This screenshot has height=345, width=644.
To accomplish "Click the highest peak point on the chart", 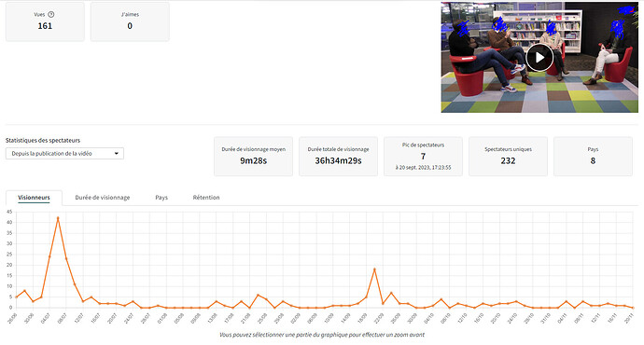I will [58, 218].
